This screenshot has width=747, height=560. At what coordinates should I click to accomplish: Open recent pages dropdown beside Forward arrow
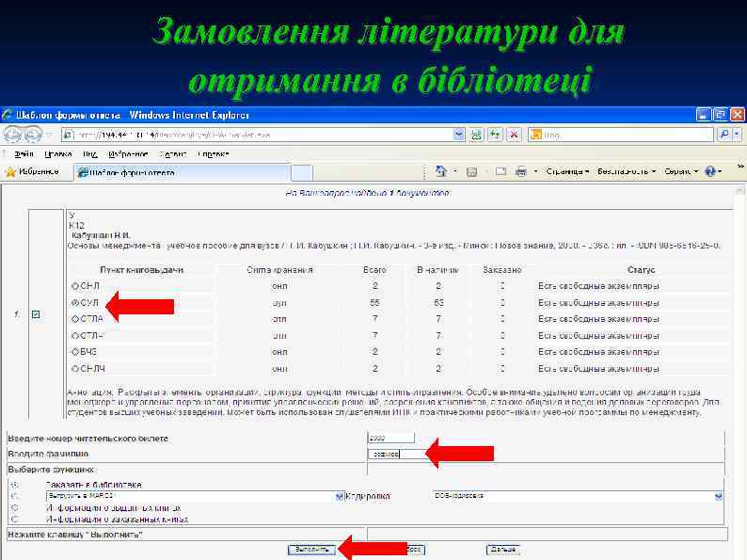[49, 135]
